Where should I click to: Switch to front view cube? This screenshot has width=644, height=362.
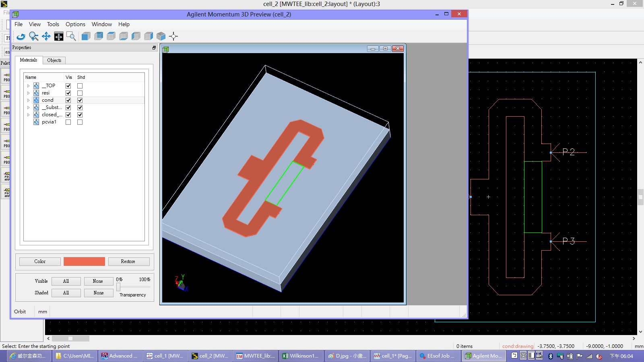point(86,36)
